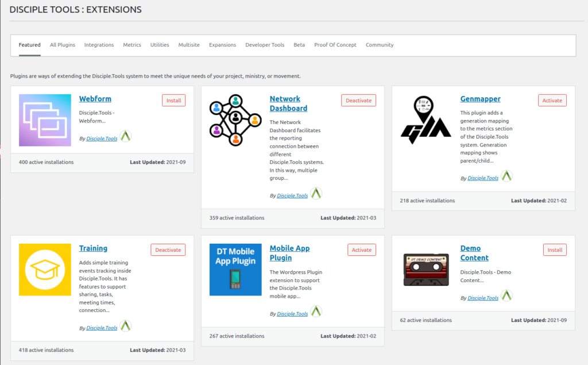Click Disciple.Tools author link under Network Dashboard

click(292, 195)
